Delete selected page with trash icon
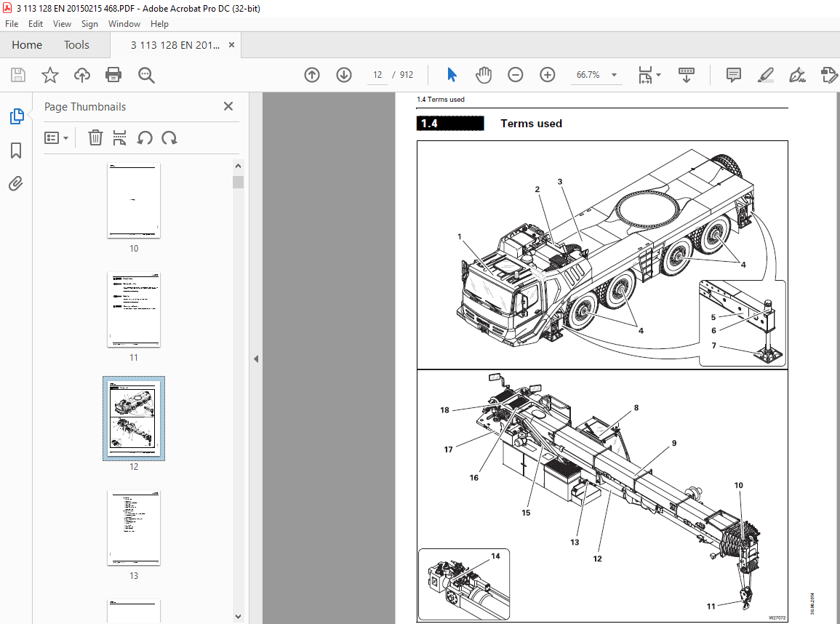The width and height of the screenshot is (840, 624). [x=95, y=137]
